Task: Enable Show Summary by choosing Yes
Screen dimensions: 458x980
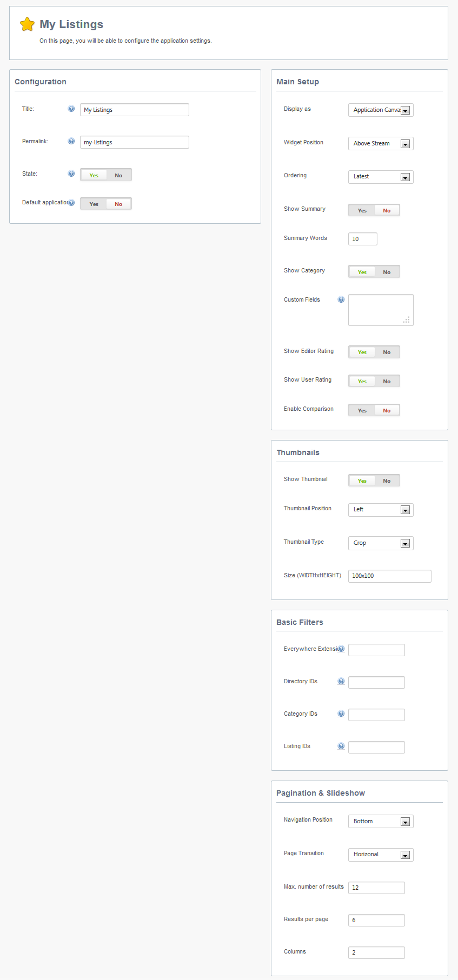Action: tap(362, 210)
